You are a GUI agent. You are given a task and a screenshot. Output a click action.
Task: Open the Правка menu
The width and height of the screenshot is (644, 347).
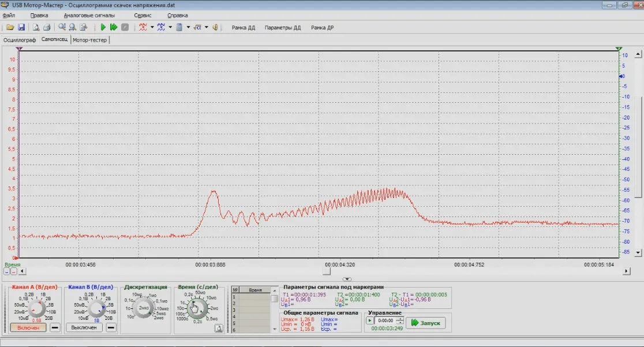tap(39, 15)
